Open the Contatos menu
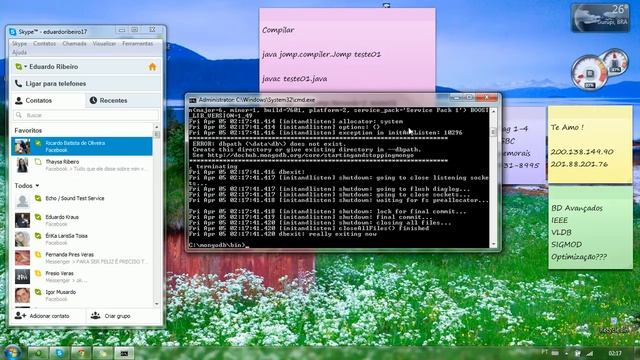 [44, 44]
